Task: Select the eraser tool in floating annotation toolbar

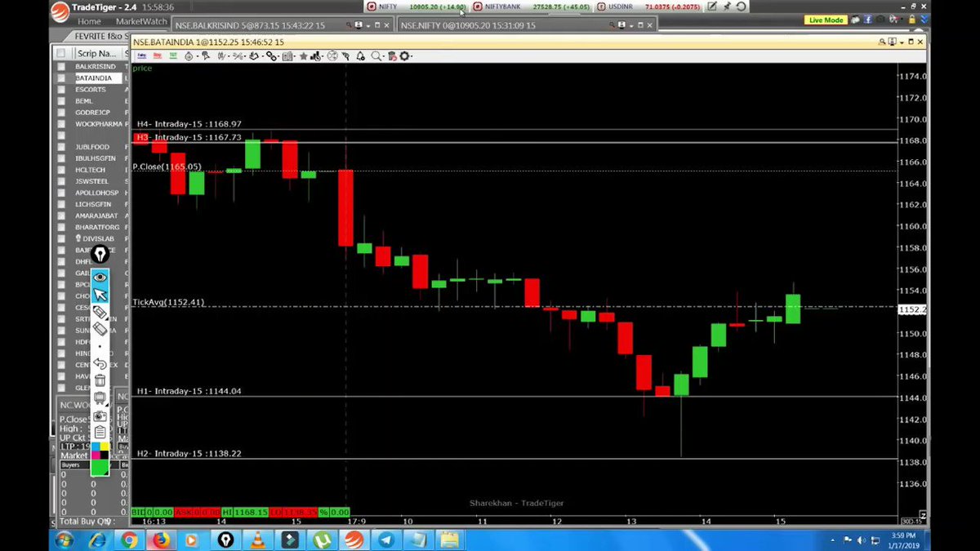Action: tap(100, 328)
